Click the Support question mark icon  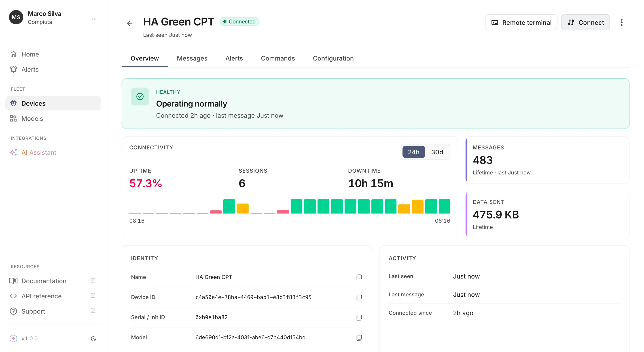(x=13, y=311)
